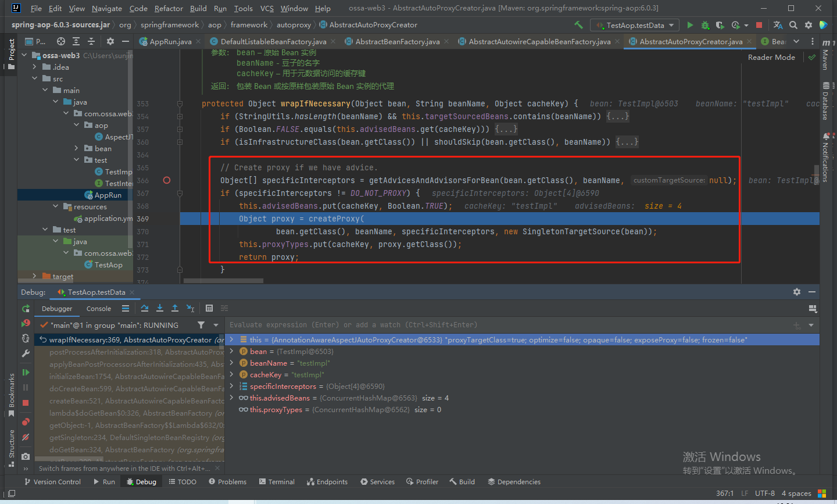The height and width of the screenshot is (504, 837).
Task: Open View Breakpoints double red circle icon
Action: tap(26, 421)
